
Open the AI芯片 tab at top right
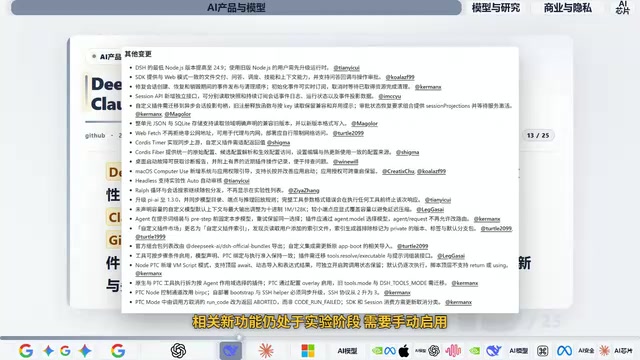click(x=622, y=7)
